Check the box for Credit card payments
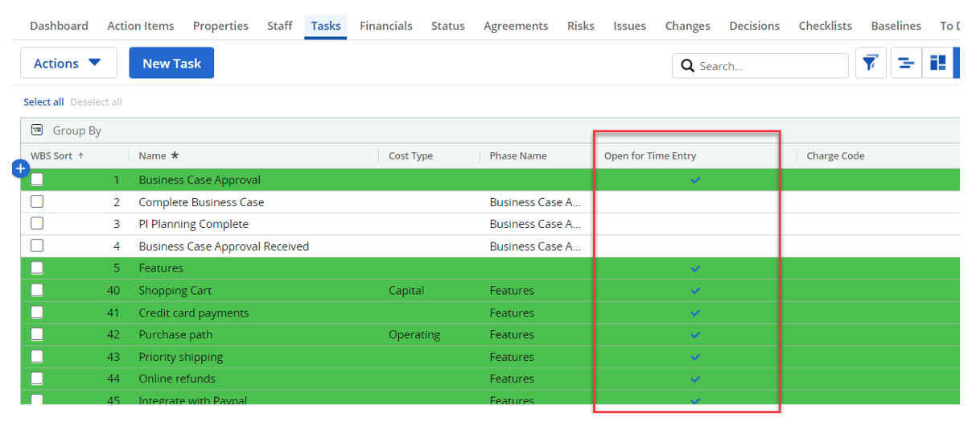The image size is (980, 439). click(x=37, y=312)
